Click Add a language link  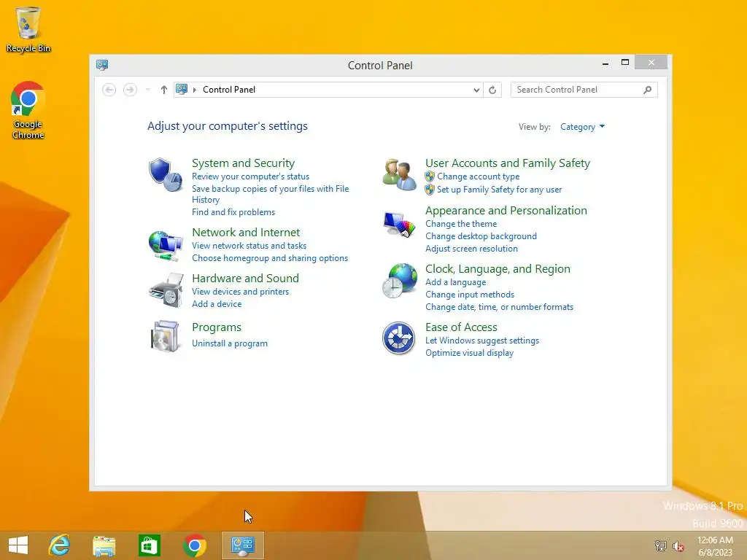455,282
